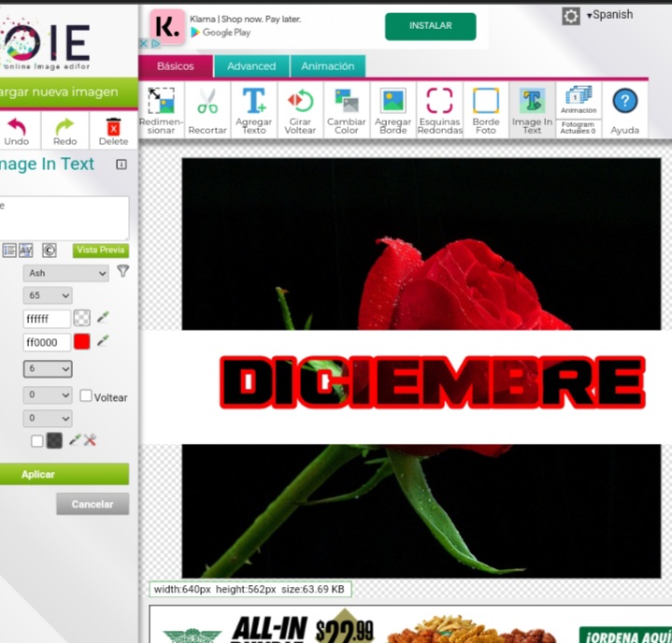Viewport: 672px width, 643px height.
Task: Tick the checkbox beside the dark swatch
Action: [x=37, y=441]
